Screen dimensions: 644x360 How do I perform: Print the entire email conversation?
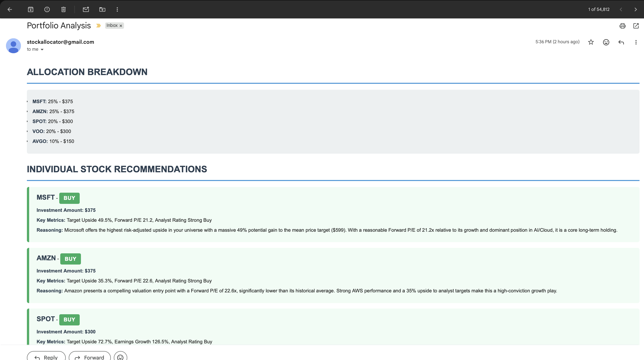[x=622, y=26]
